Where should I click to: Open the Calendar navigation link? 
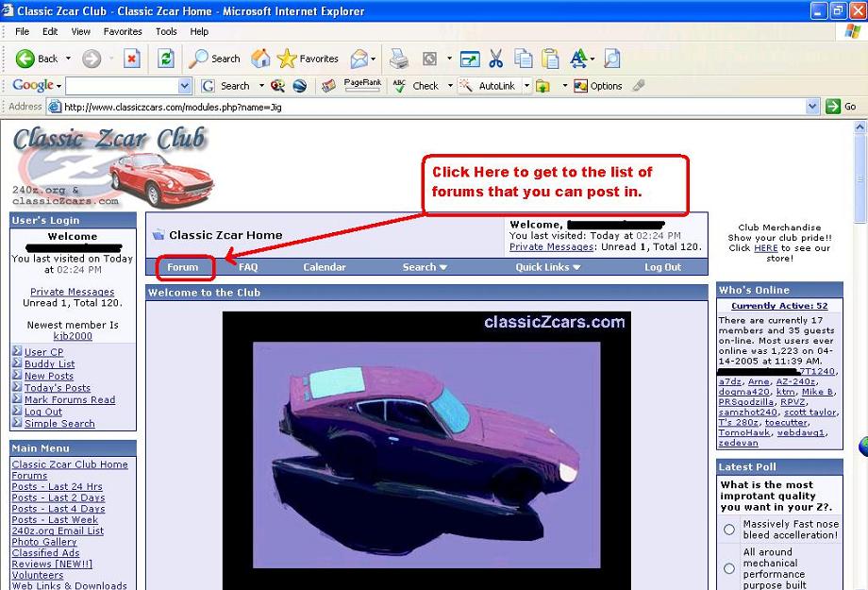(x=325, y=267)
